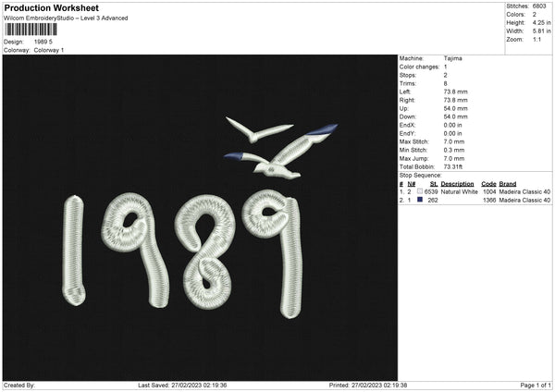555x392 pixels.
Task: Click the embroidered 1989 design preview
Action: (200, 217)
